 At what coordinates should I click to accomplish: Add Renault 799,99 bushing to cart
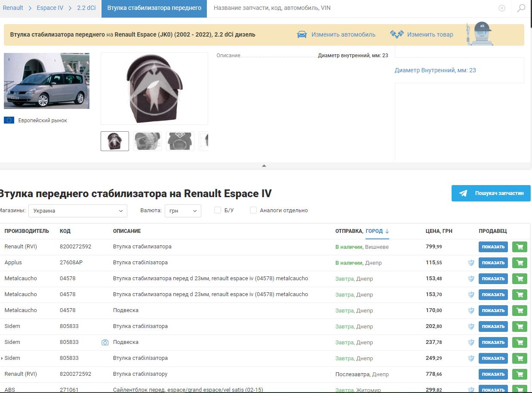520,247
